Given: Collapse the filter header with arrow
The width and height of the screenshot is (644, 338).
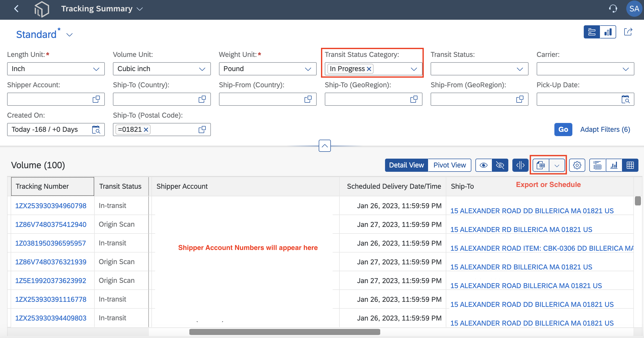Looking at the screenshot, I should [x=325, y=146].
